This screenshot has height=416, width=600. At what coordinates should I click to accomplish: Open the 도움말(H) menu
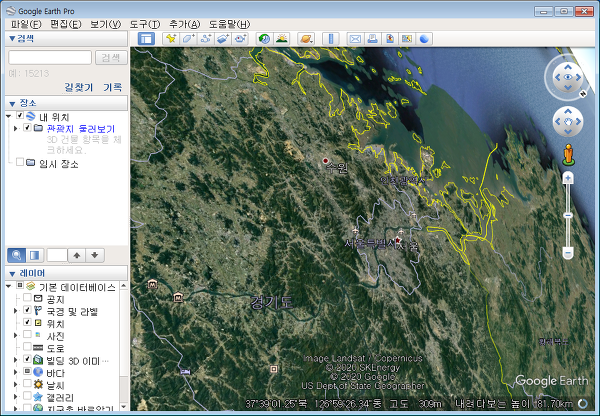tap(229, 24)
